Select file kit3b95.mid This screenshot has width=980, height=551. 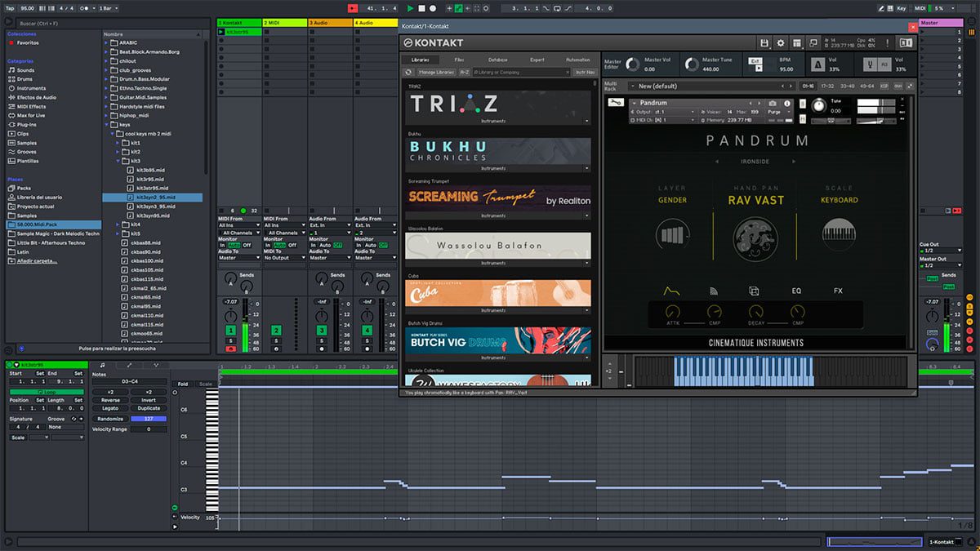pos(149,170)
